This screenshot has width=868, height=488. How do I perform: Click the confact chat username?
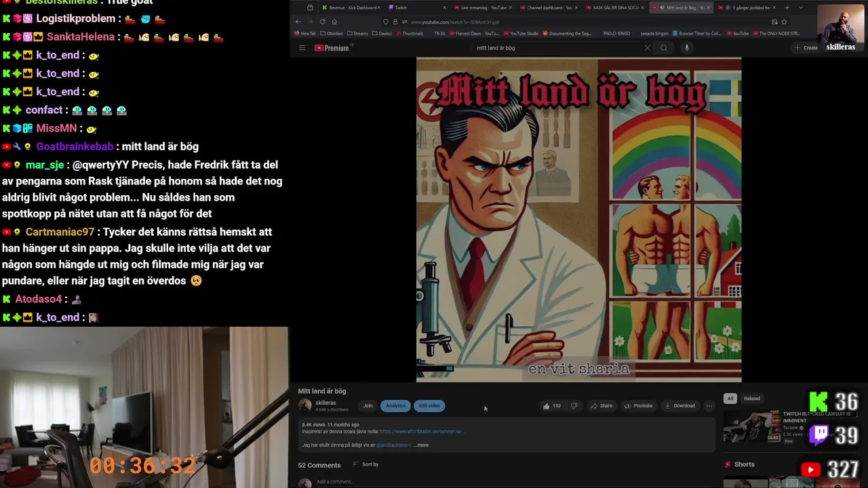pyautogui.click(x=44, y=110)
